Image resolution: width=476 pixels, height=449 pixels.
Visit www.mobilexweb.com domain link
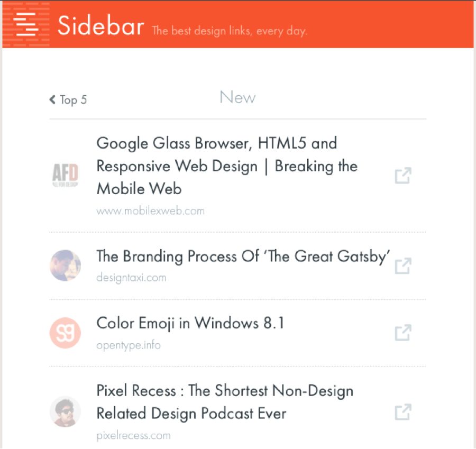tap(151, 211)
